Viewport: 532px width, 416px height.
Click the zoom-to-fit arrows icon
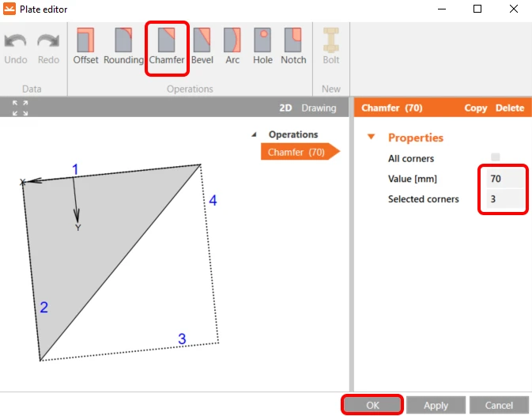(20, 108)
